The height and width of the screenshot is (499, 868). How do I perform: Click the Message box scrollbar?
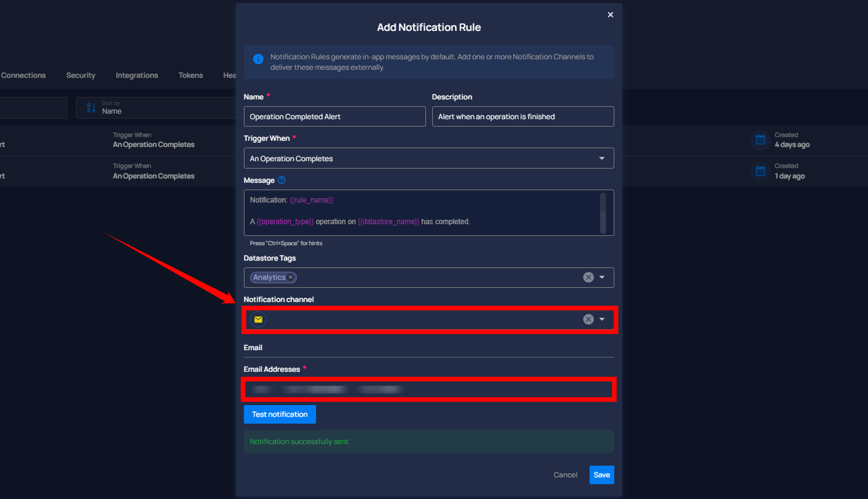603,212
